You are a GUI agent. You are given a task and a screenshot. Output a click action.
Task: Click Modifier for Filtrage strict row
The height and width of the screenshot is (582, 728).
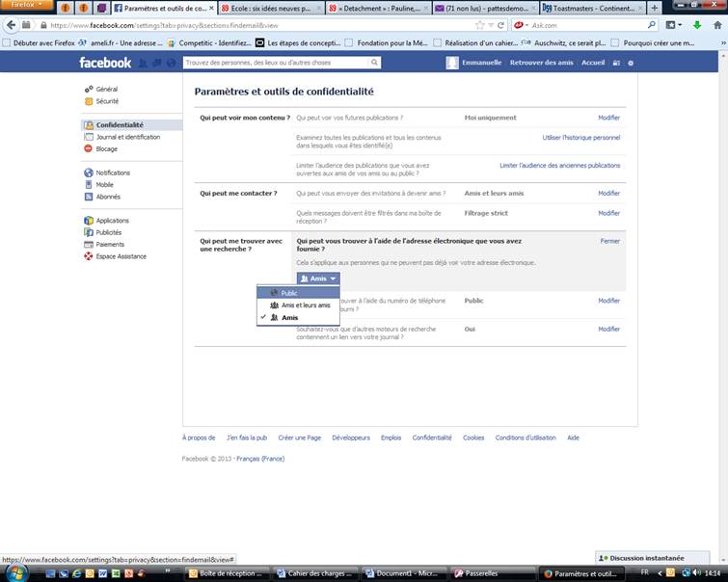pos(609,213)
